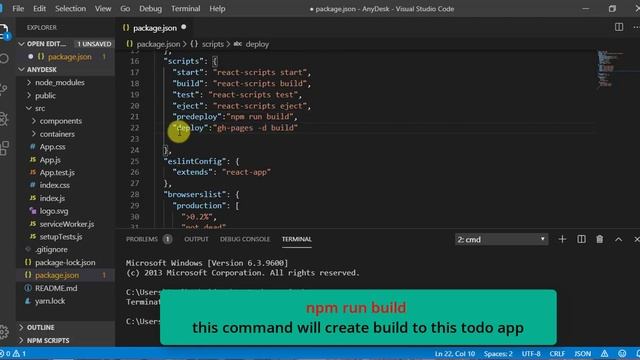Viewport: 640px width, 360px height.
Task: Open the Help menu
Action: coord(217,9)
